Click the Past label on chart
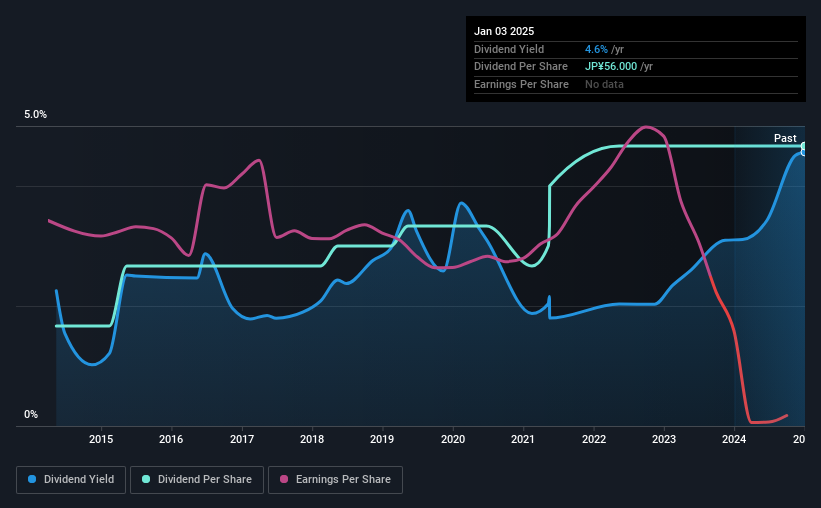 (x=785, y=138)
